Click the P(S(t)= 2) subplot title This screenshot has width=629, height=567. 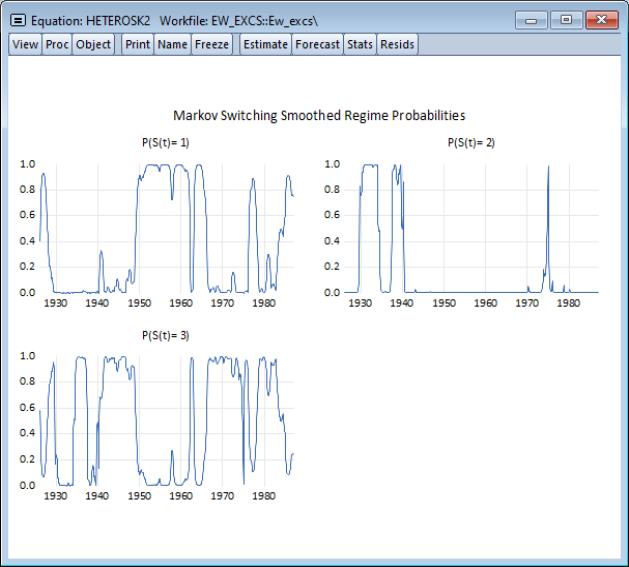[x=471, y=143]
